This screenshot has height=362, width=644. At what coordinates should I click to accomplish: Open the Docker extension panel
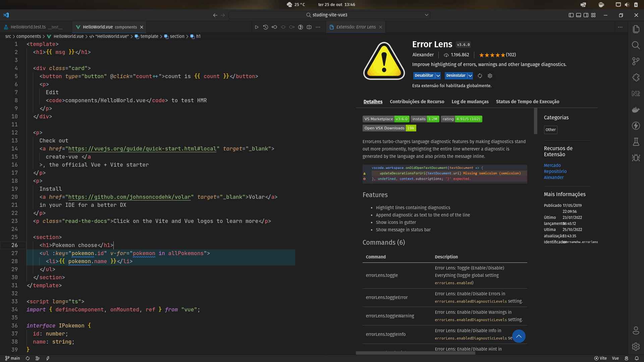[x=636, y=110]
